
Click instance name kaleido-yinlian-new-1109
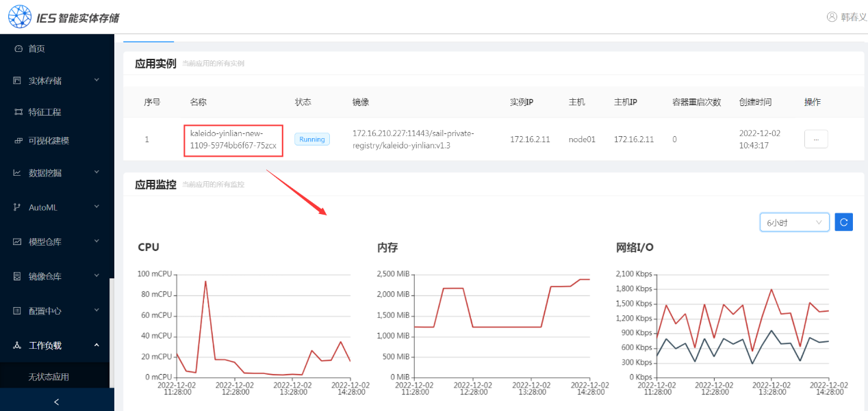pyautogui.click(x=233, y=140)
